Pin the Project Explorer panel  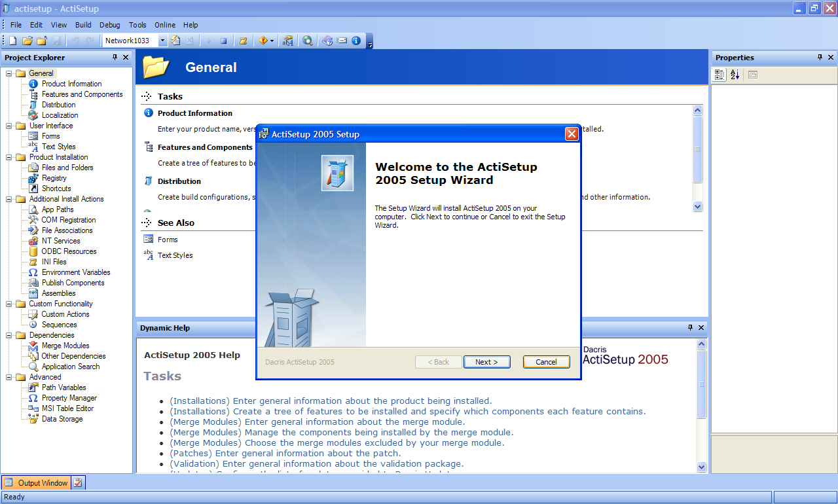(115, 58)
